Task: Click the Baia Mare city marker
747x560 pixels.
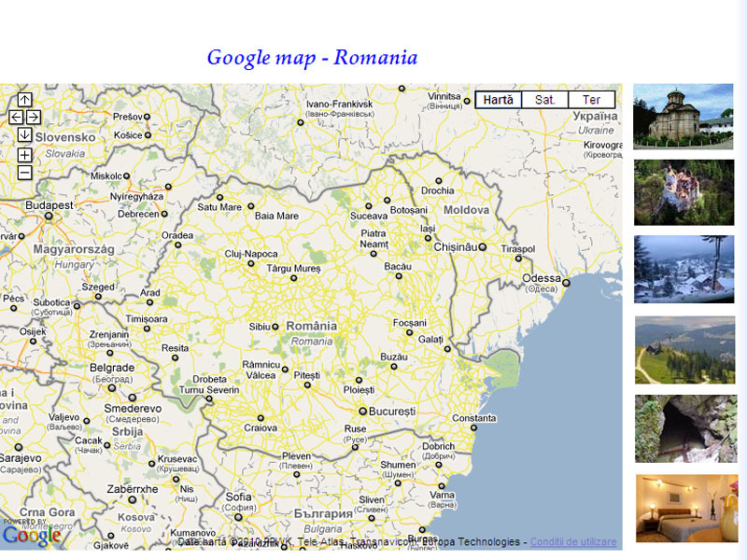Action: pyautogui.click(x=251, y=206)
